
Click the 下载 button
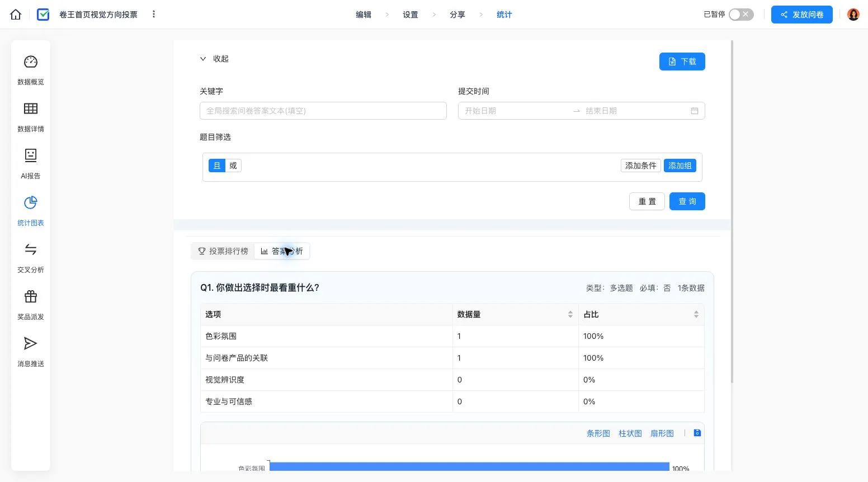[682, 62]
